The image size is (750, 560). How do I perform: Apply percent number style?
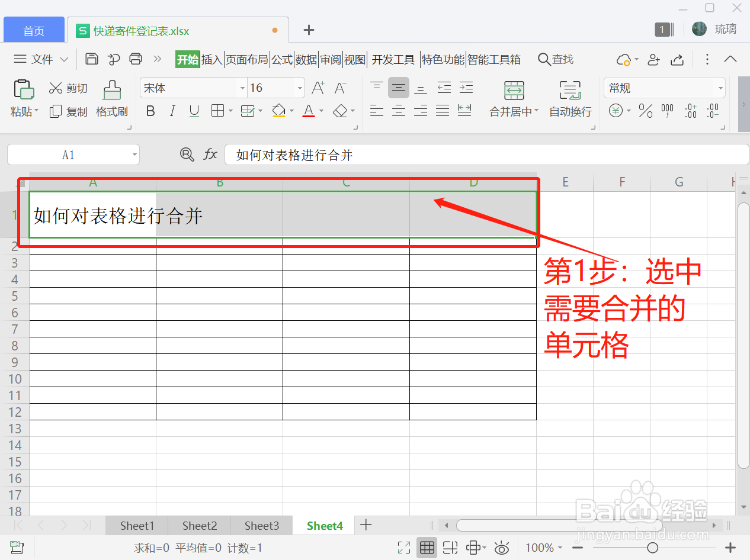click(645, 111)
